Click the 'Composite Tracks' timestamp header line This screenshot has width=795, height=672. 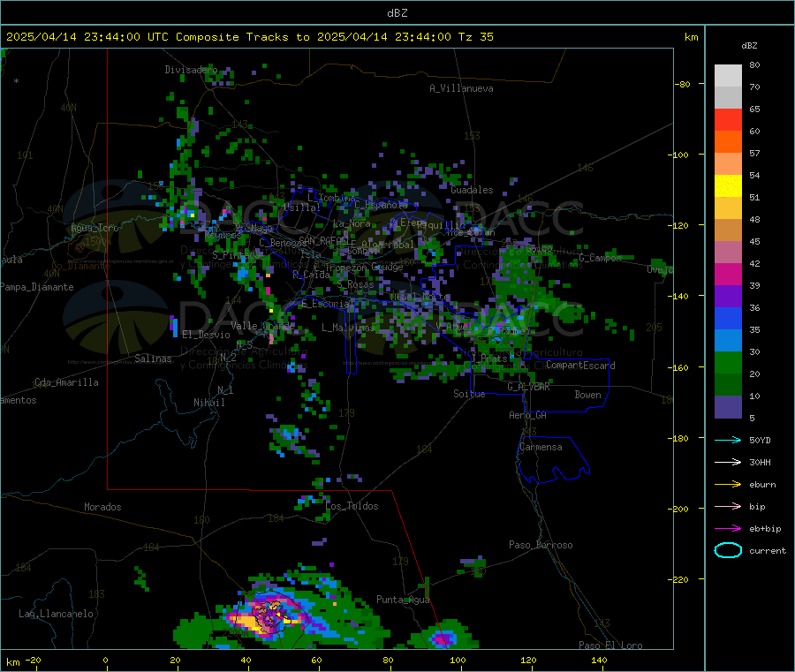pyautogui.click(x=249, y=37)
